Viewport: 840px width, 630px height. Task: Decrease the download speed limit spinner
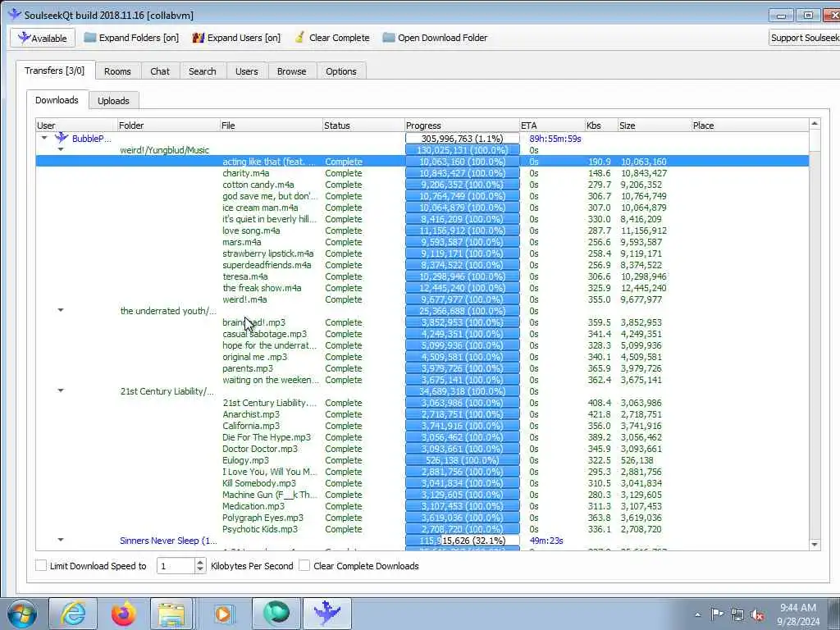200,569
